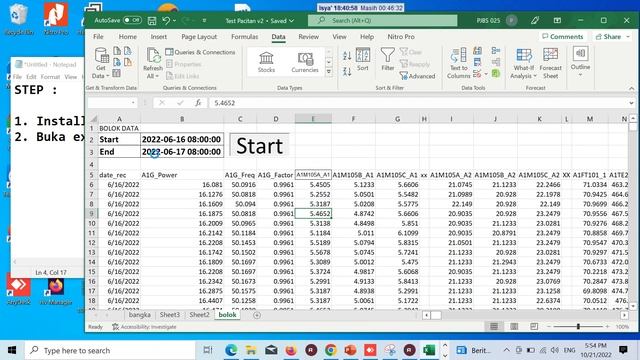Click the Consolidate icon

(496, 51)
